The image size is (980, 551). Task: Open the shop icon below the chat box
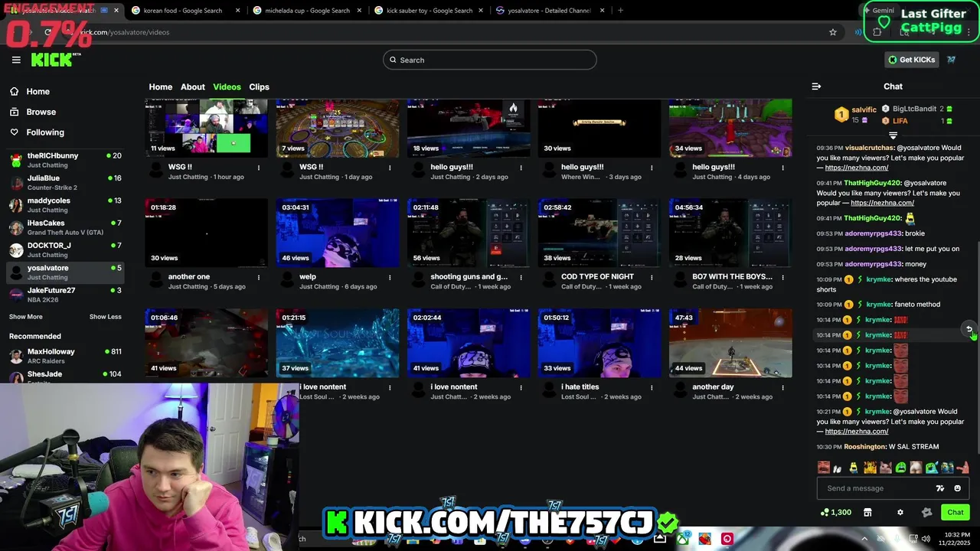(x=867, y=512)
